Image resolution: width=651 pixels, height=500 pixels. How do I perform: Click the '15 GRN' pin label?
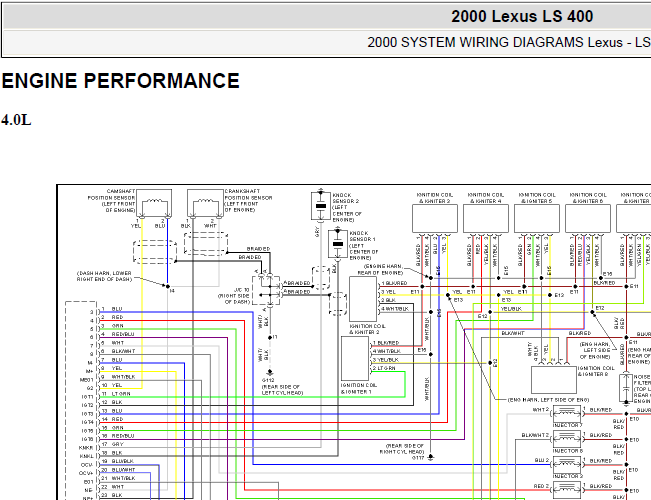pyautogui.click(x=113, y=428)
